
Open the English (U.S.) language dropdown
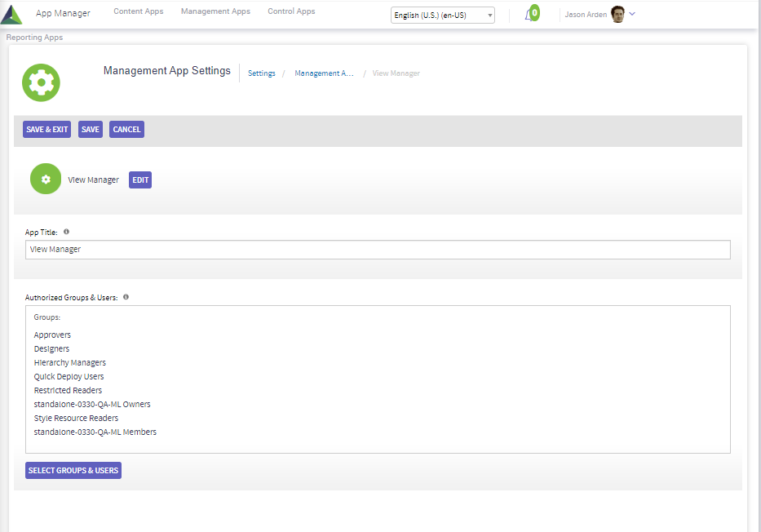coord(442,16)
